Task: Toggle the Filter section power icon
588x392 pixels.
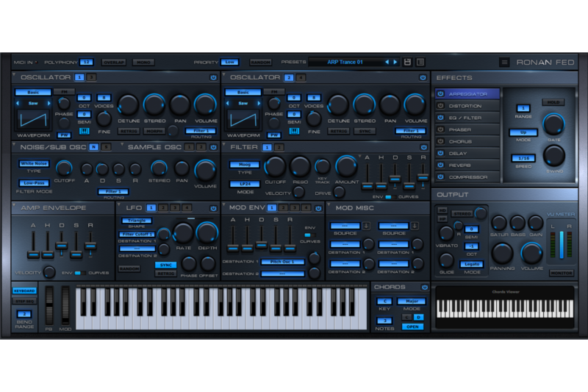Action: (x=423, y=147)
